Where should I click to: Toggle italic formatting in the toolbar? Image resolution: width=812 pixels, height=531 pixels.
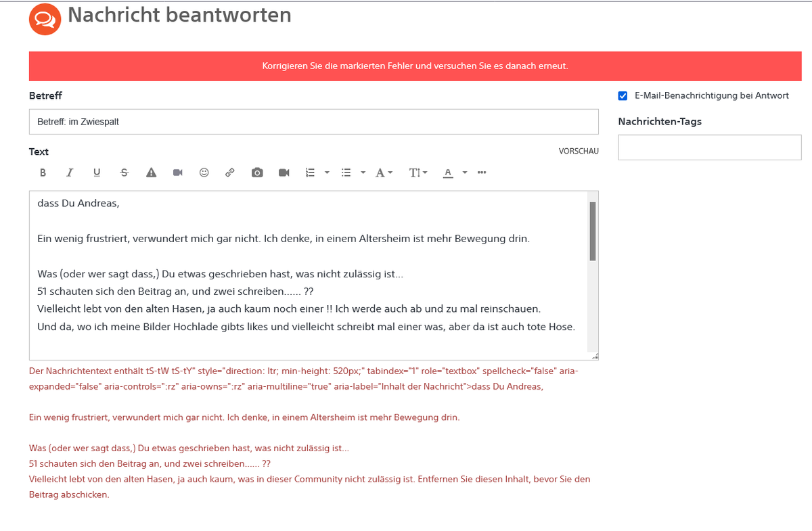click(x=70, y=172)
